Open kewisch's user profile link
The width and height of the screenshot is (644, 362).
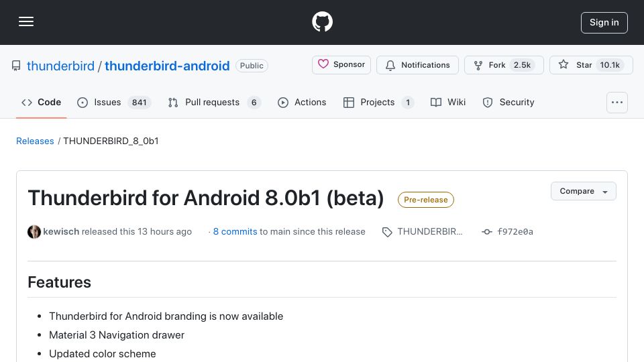[61, 231]
